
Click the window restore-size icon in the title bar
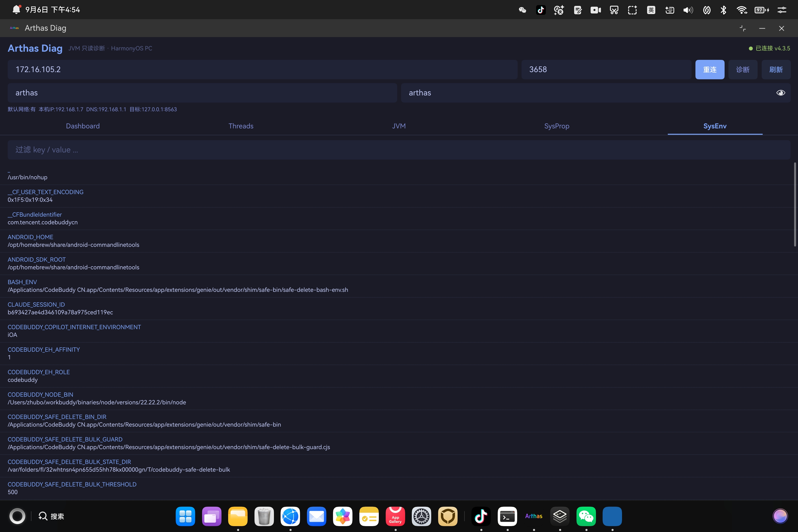pyautogui.click(x=742, y=28)
